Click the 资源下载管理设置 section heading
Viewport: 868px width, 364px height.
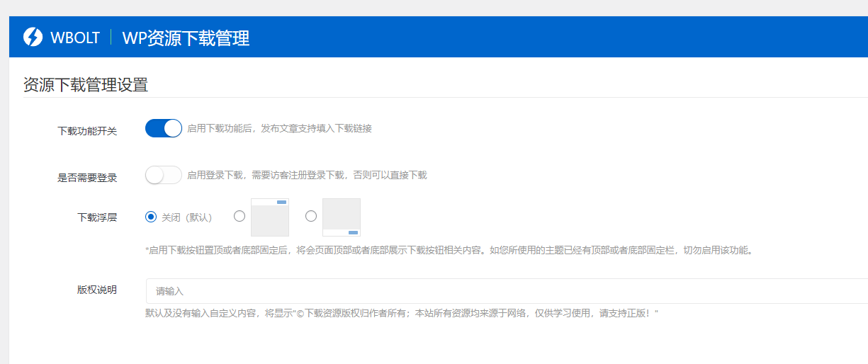coord(86,85)
